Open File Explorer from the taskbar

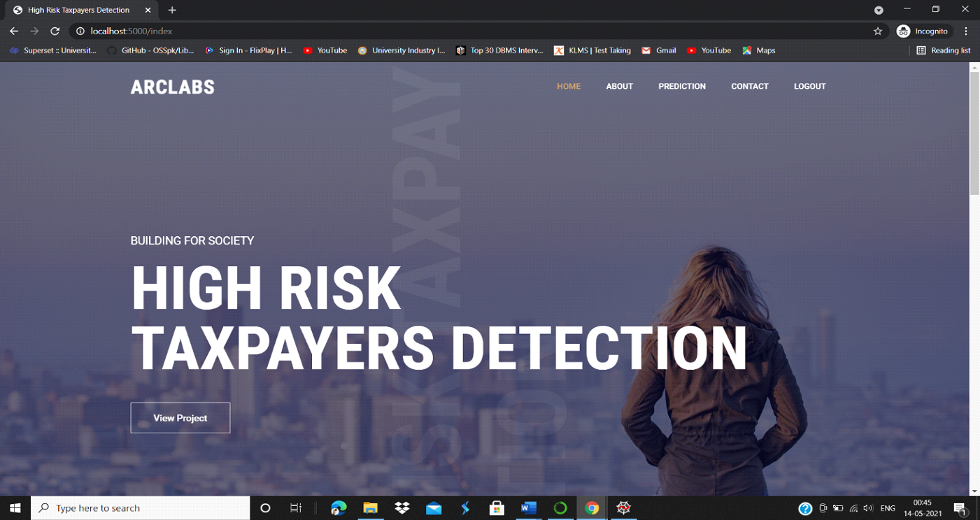tap(371, 508)
